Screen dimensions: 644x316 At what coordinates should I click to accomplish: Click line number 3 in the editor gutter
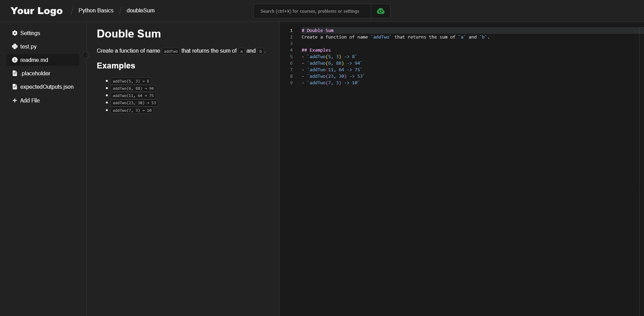(291, 43)
